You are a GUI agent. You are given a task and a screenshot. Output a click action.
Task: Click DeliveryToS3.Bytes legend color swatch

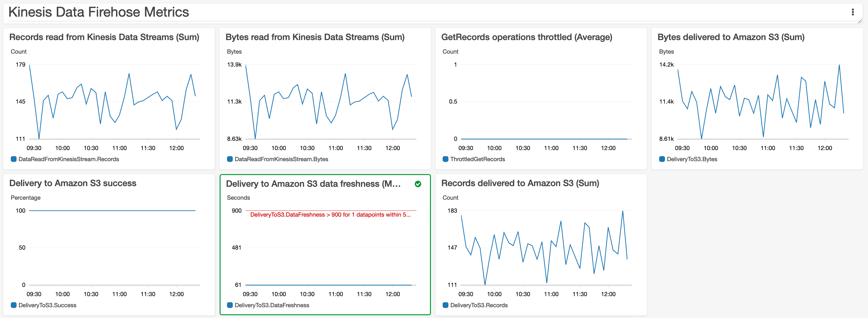coord(662,159)
